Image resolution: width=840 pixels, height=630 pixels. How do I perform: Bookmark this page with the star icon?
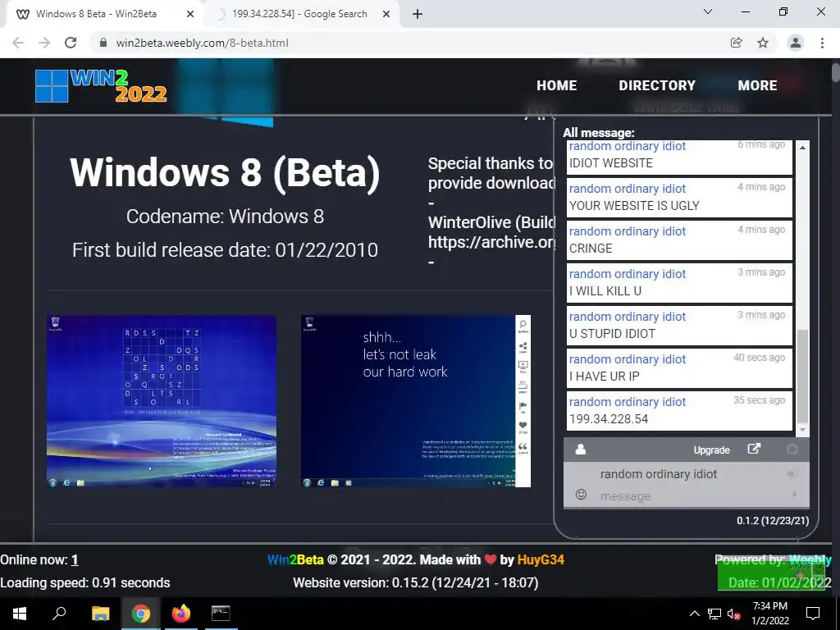tap(763, 43)
